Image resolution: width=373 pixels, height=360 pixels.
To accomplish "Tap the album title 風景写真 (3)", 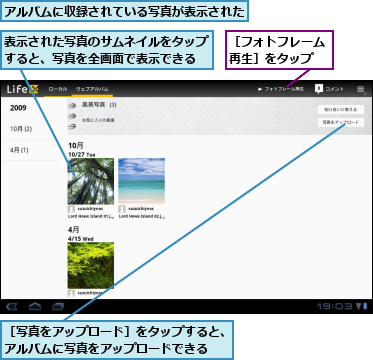I will (x=99, y=105).
